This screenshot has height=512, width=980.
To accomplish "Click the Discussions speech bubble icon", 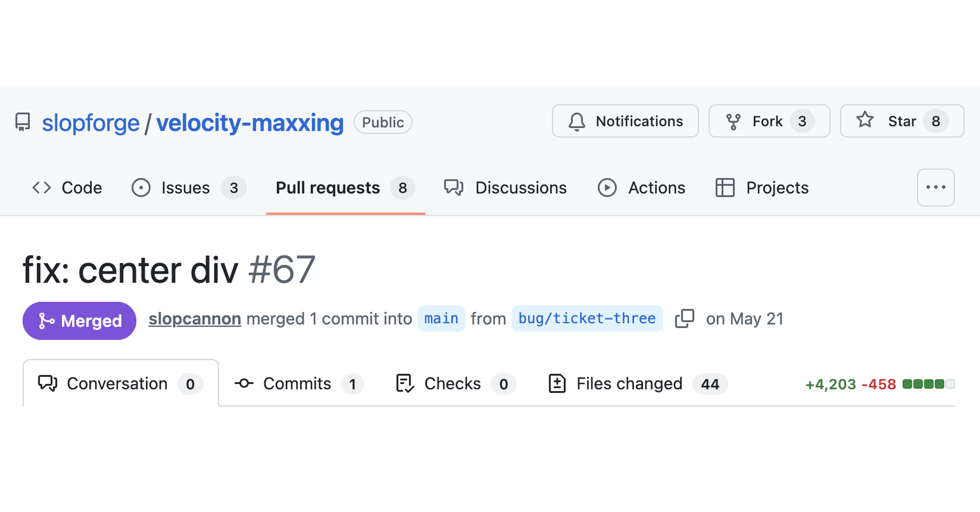I will click(x=454, y=188).
